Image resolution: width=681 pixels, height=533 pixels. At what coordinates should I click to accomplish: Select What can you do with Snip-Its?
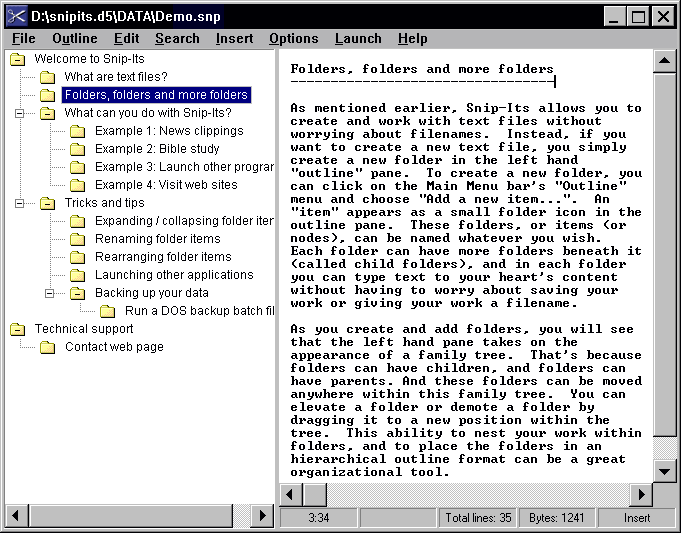pyautogui.click(x=148, y=113)
